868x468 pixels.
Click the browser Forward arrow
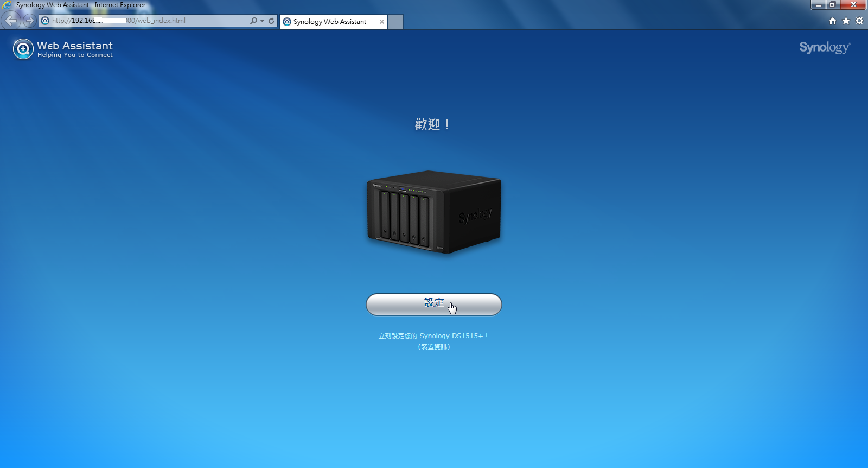coord(29,21)
